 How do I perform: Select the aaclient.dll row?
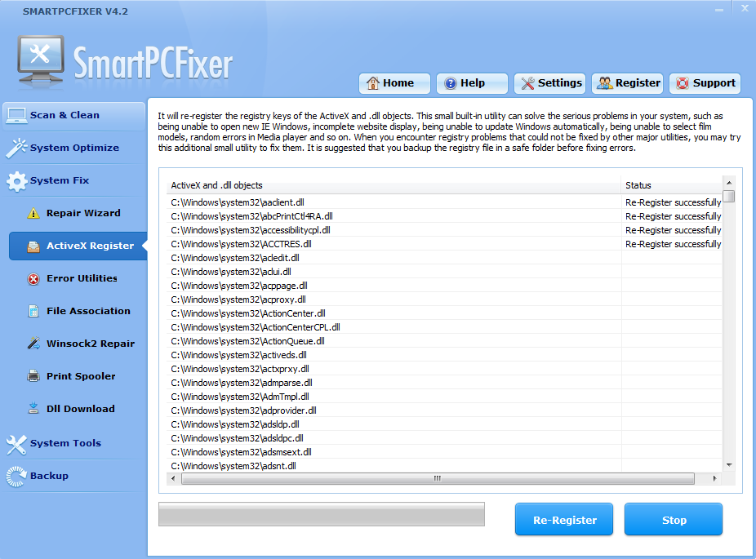[x=444, y=202]
